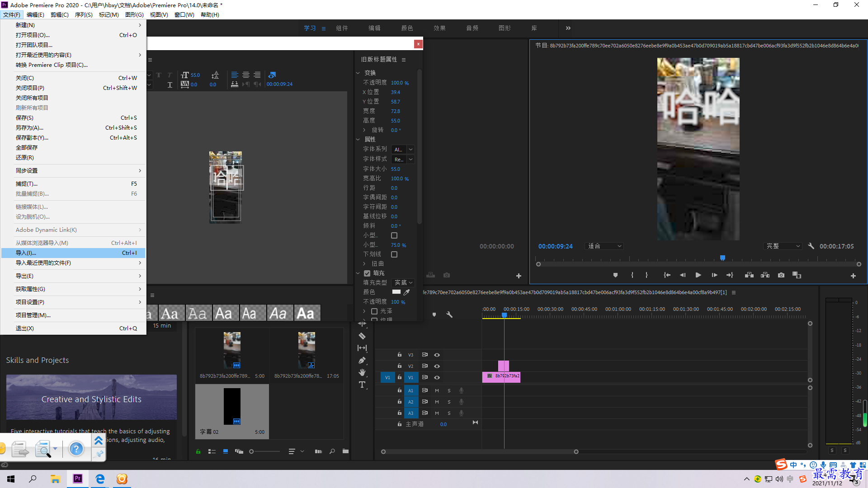
Task: Select the Type tool
Action: point(362,385)
